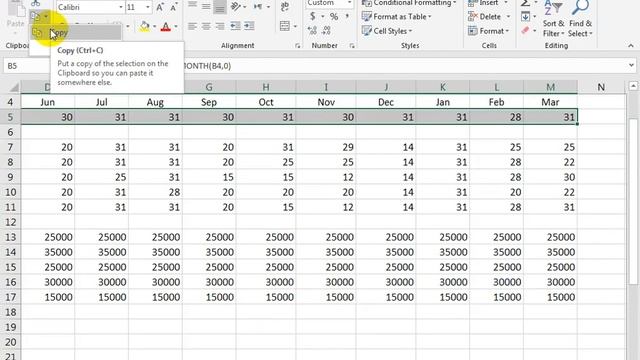Click cell 12 in Nov column row 9
This screenshot has width=640, height=360.
click(326, 177)
